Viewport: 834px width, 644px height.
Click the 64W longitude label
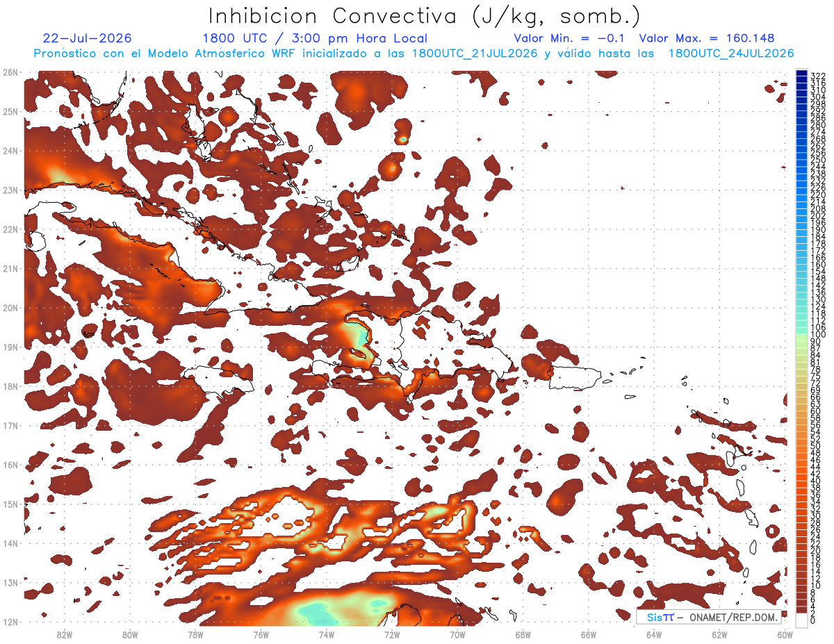point(653,634)
